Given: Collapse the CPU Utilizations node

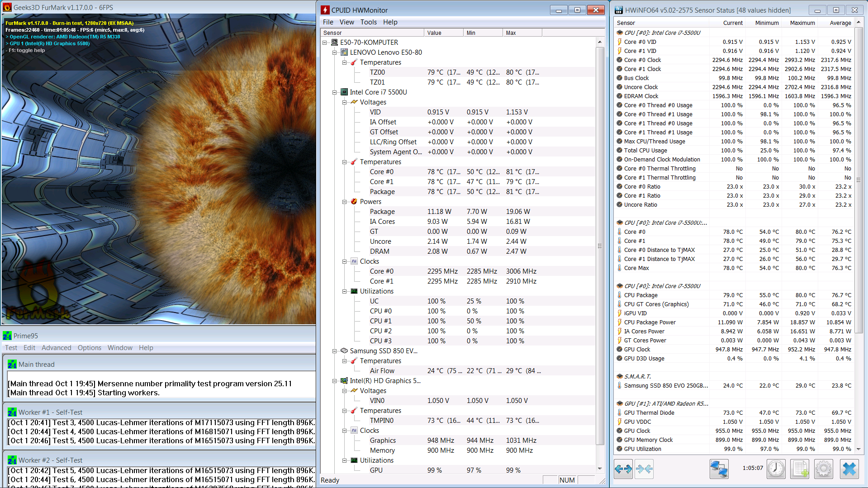Looking at the screenshot, I should 344,291.
